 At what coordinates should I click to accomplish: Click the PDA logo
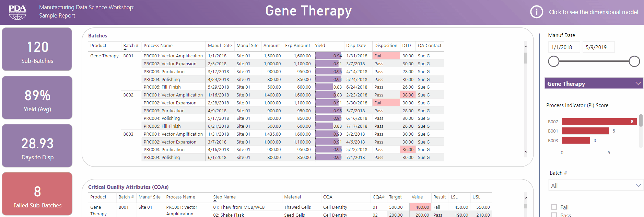(17, 12)
